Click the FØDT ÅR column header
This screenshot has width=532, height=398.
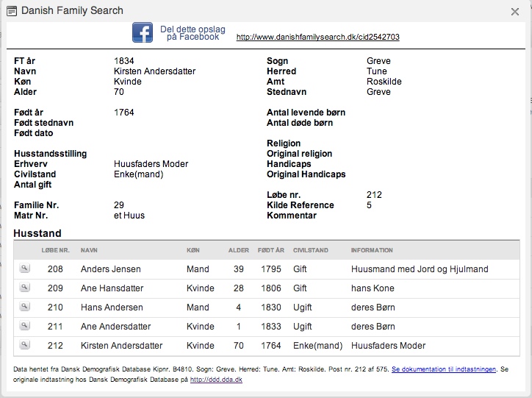(x=270, y=250)
